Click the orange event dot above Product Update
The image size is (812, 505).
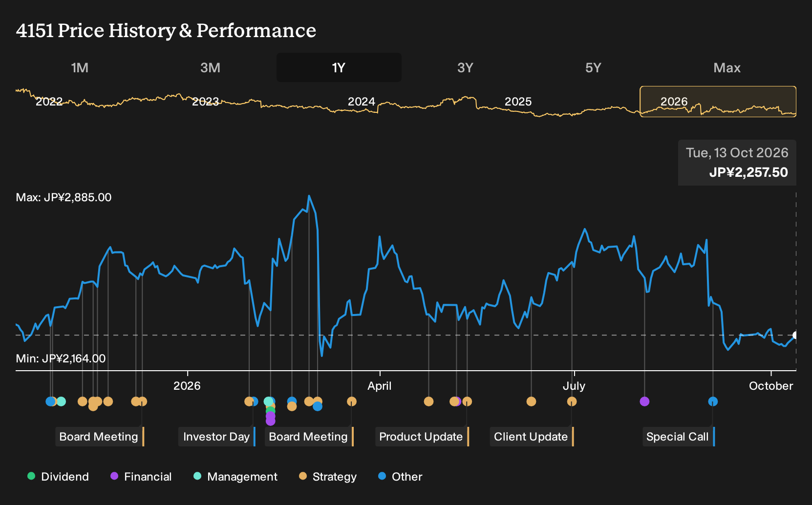tap(467, 401)
